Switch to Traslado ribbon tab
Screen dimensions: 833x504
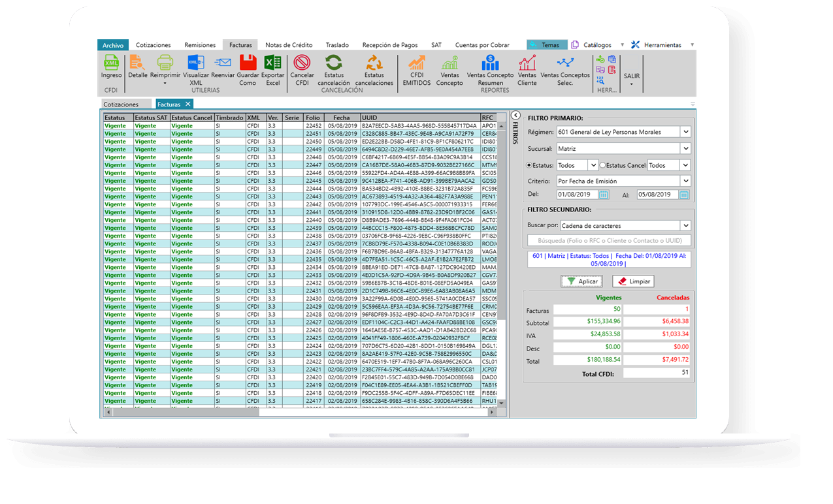click(337, 45)
